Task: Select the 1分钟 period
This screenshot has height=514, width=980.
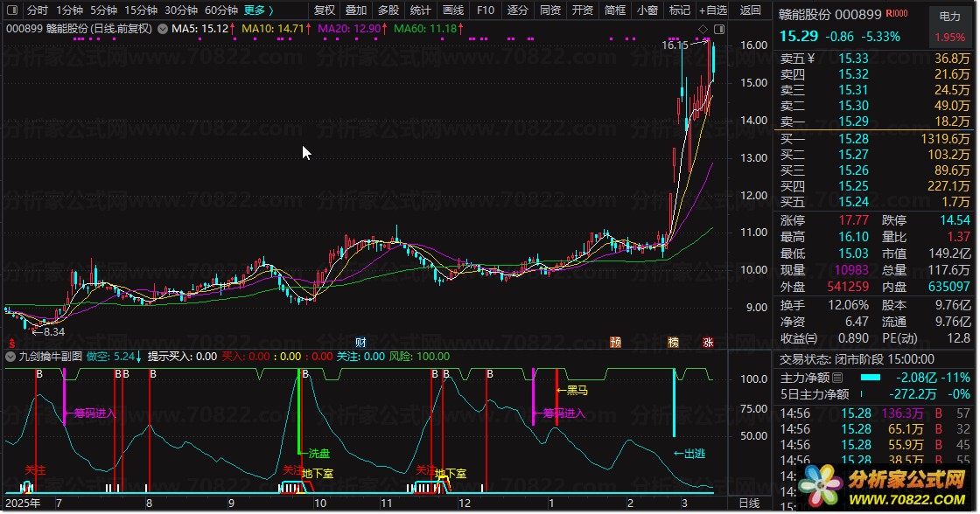Action: tap(69, 10)
